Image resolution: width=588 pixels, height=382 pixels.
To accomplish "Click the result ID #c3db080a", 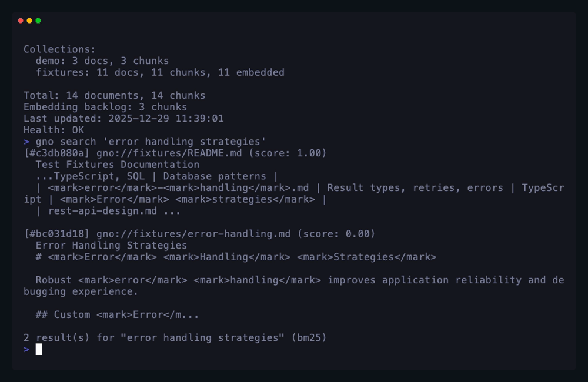I will [57, 153].
